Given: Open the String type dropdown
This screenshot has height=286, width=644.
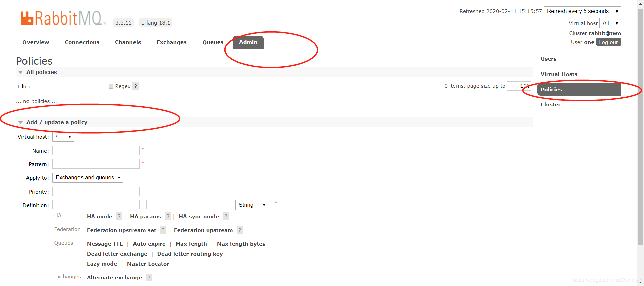Looking at the screenshot, I should point(252,205).
